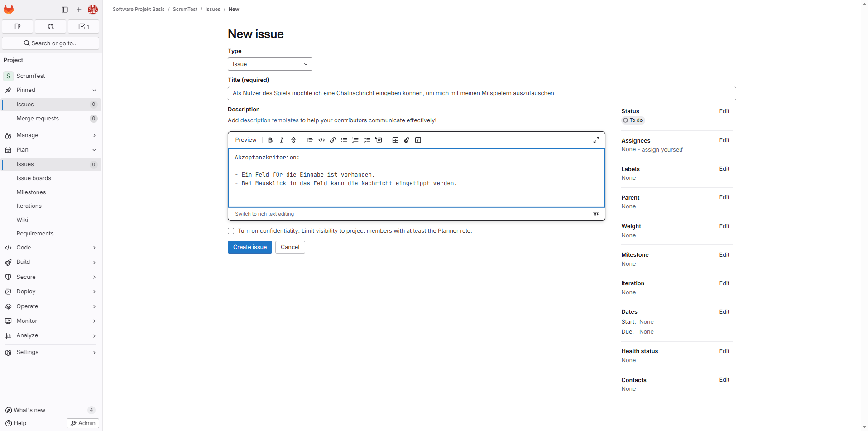Attach a file with paperclip icon
868x431 pixels.
[x=407, y=140]
